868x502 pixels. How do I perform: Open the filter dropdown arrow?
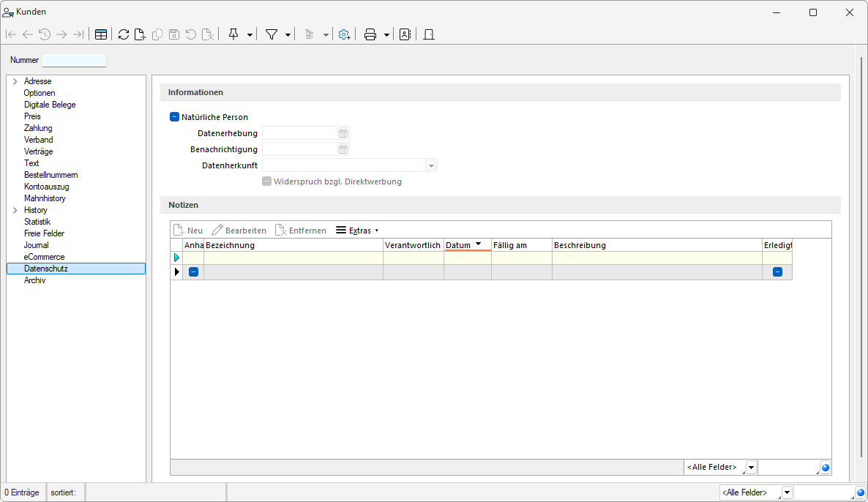(x=288, y=35)
